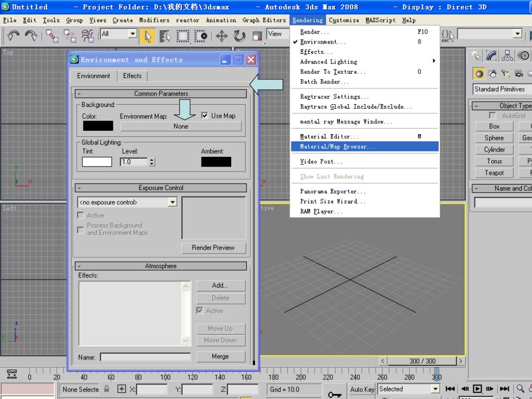Open Global Lighting Tint white swatch
This screenshot has height=399, width=532.
97,162
